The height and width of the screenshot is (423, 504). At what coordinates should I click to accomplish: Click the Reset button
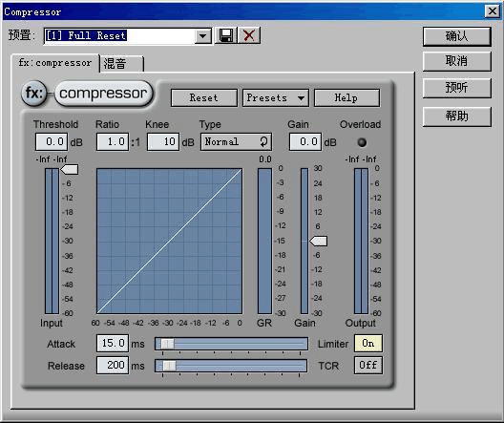[204, 97]
